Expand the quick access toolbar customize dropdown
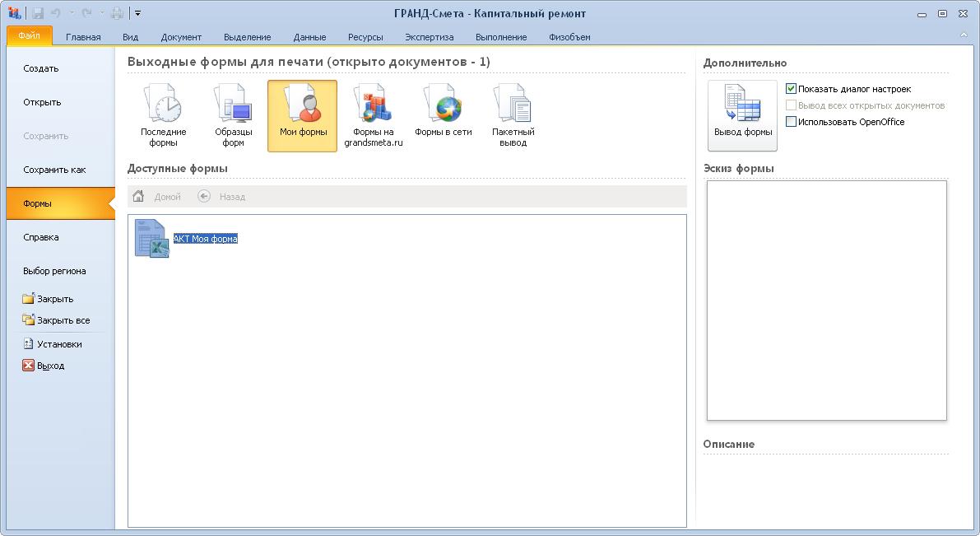Image resolution: width=980 pixels, height=536 pixels. (137, 13)
